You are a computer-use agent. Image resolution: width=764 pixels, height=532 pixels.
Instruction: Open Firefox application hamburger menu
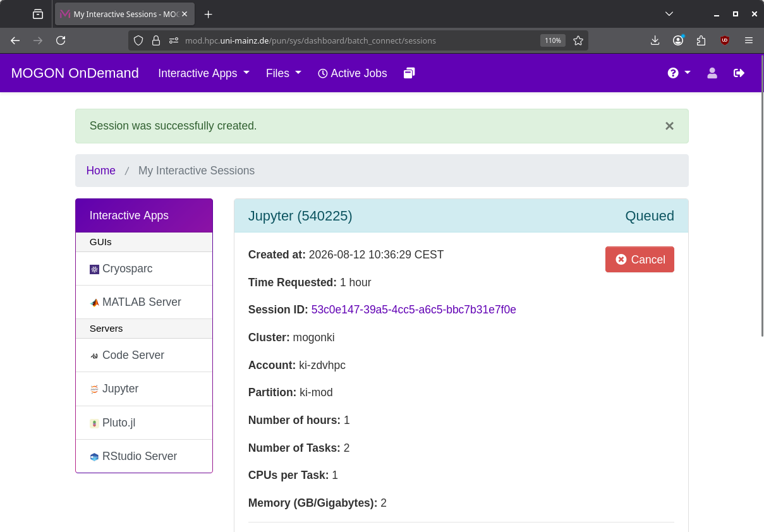pos(749,40)
